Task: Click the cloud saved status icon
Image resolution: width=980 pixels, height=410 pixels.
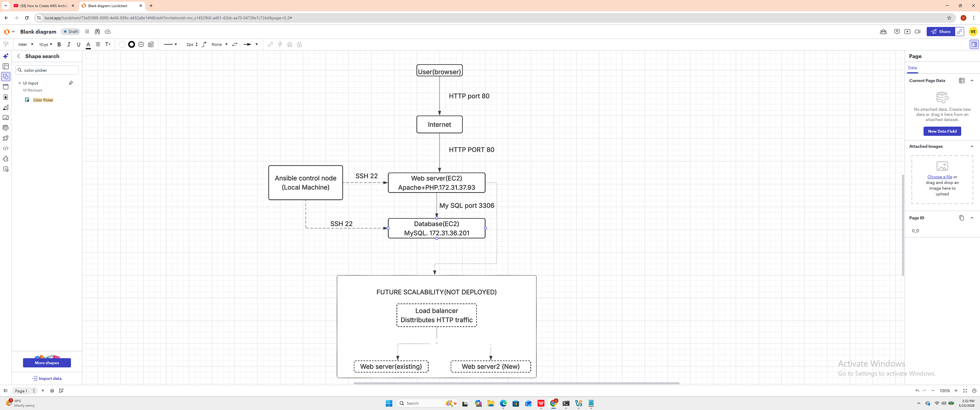Action: click(108, 32)
